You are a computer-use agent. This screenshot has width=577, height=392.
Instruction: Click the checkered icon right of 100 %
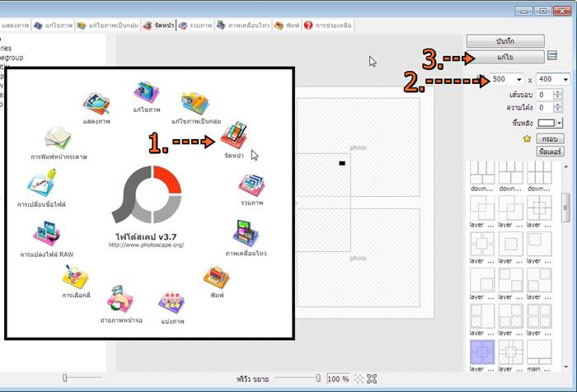click(x=359, y=379)
